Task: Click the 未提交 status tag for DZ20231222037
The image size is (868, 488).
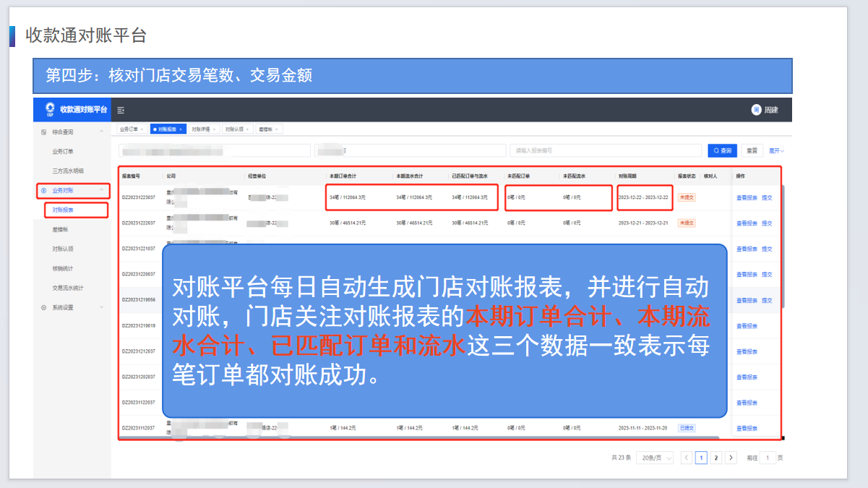Action: (x=687, y=223)
